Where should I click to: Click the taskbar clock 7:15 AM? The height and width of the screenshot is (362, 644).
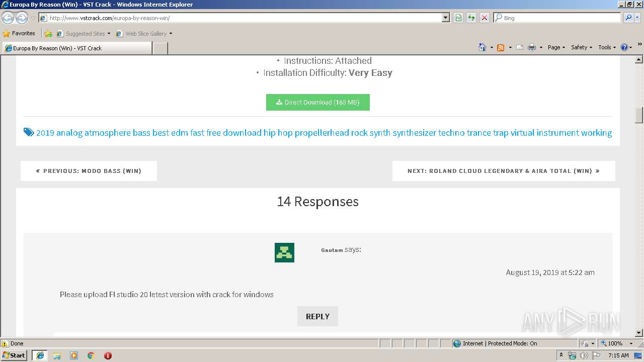pos(618,355)
